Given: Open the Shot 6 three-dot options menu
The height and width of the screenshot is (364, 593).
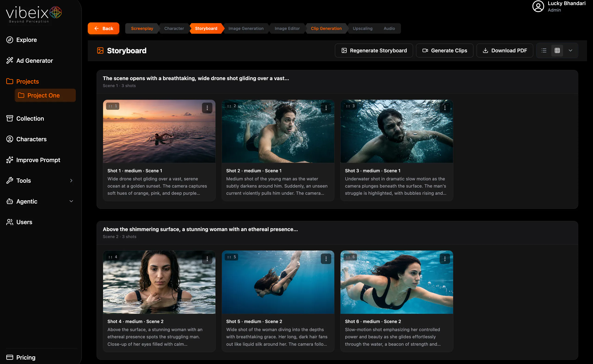Looking at the screenshot, I should [x=445, y=259].
